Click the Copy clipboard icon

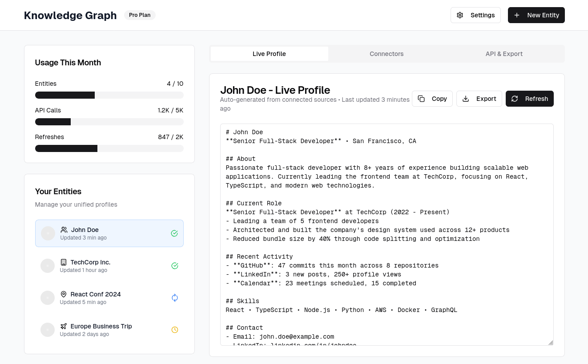click(422, 99)
